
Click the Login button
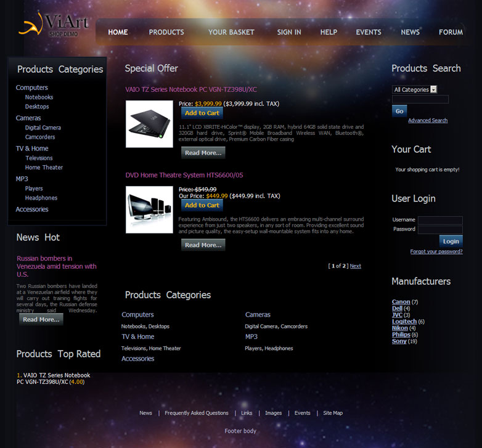(451, 241)
